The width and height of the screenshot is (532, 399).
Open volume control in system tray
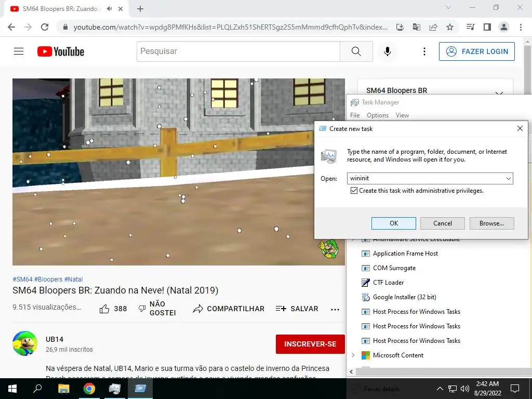(x=465, y=389)
